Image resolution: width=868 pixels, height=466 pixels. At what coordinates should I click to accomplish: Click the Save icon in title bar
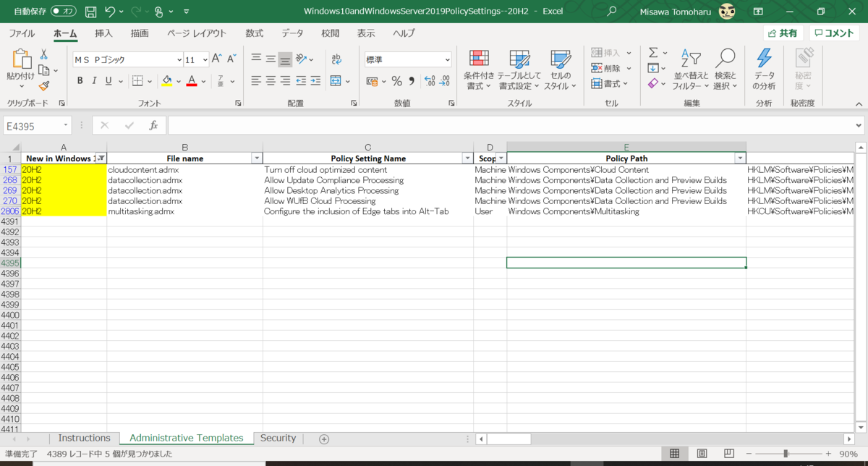coord(90,12)
